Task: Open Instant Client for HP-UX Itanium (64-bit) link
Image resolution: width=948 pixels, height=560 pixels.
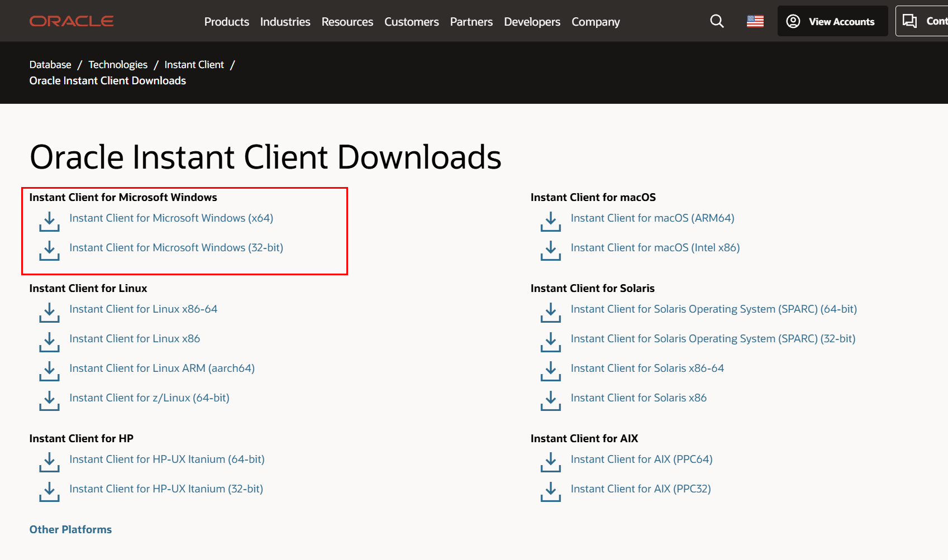Action: pos(167,460)
